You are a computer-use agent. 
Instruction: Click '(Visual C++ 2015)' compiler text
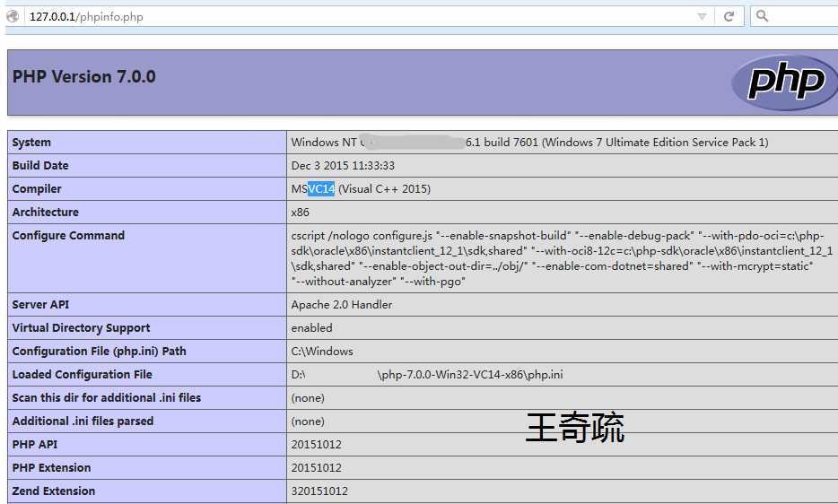coord(384,188)
